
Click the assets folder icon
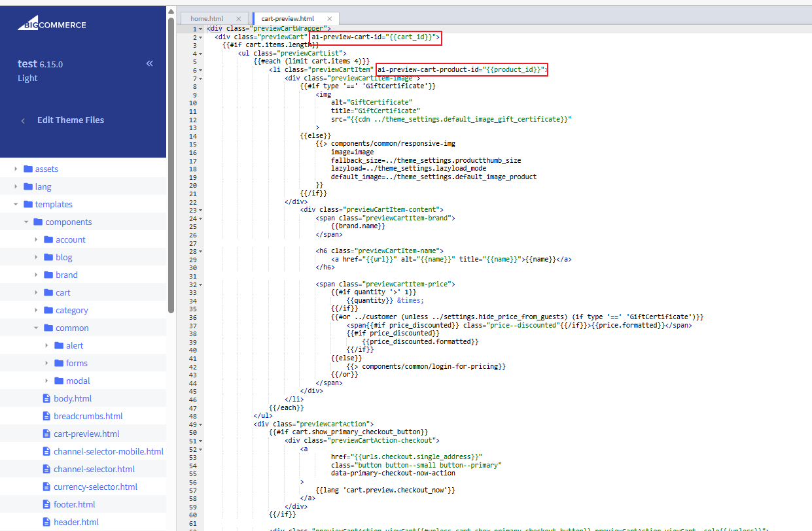tap(27, 169)
